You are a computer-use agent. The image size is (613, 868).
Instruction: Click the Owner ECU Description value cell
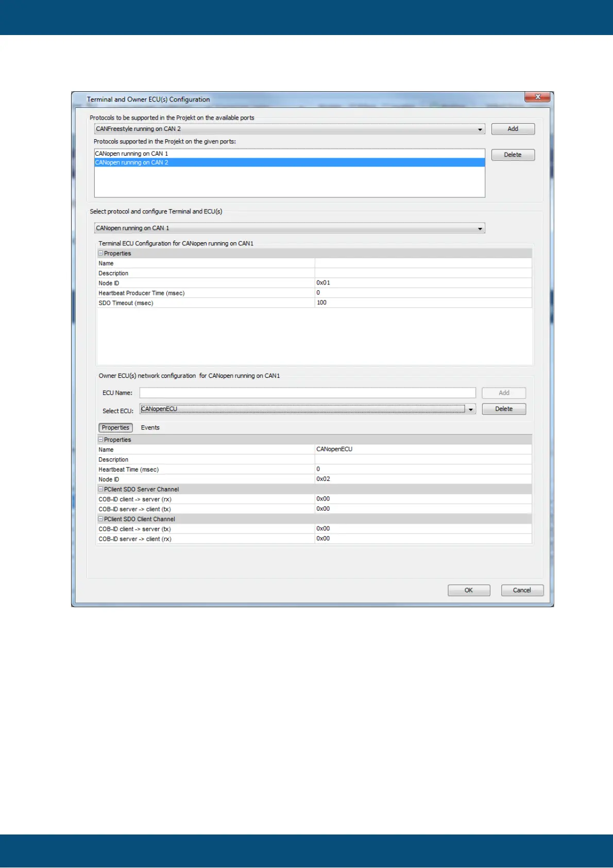coord(423,459)
